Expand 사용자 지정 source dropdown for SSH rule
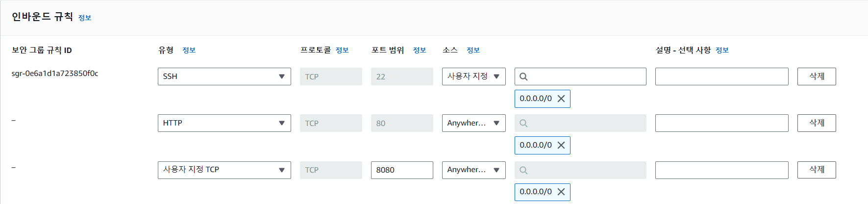This screenshot has width=868, height=204. point(473,76)
